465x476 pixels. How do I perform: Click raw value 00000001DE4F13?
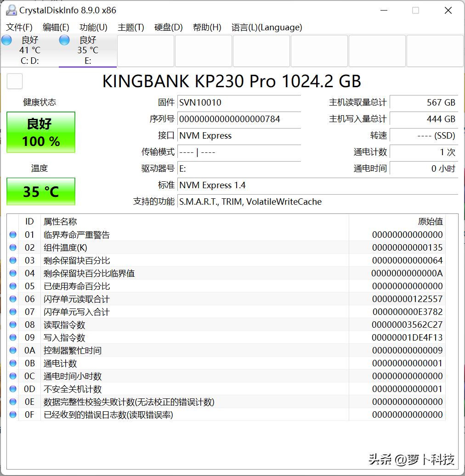click(407, 337)
